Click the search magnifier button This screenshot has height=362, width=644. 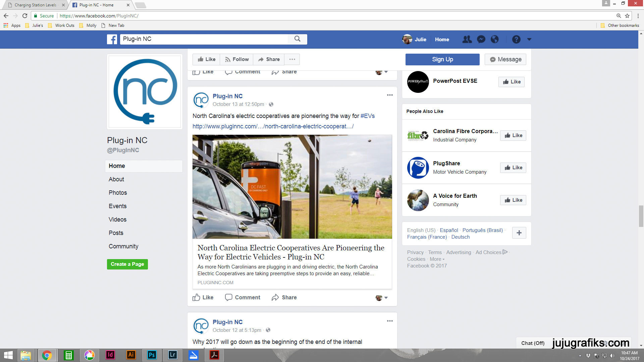click(x=297, y=39)
